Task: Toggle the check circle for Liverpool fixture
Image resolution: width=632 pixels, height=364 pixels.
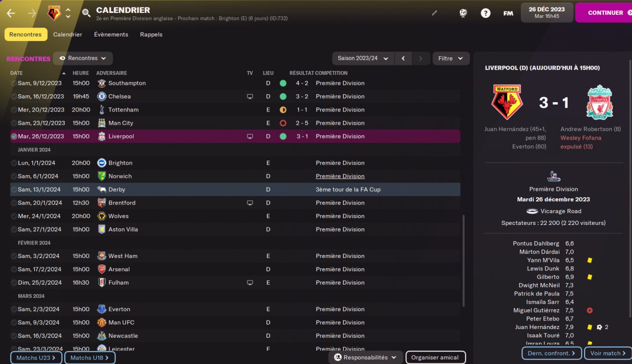Action: point(14,137)
